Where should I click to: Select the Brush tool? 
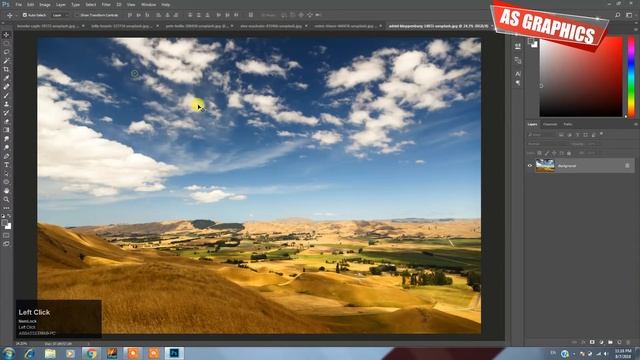[x=6, y=96]
